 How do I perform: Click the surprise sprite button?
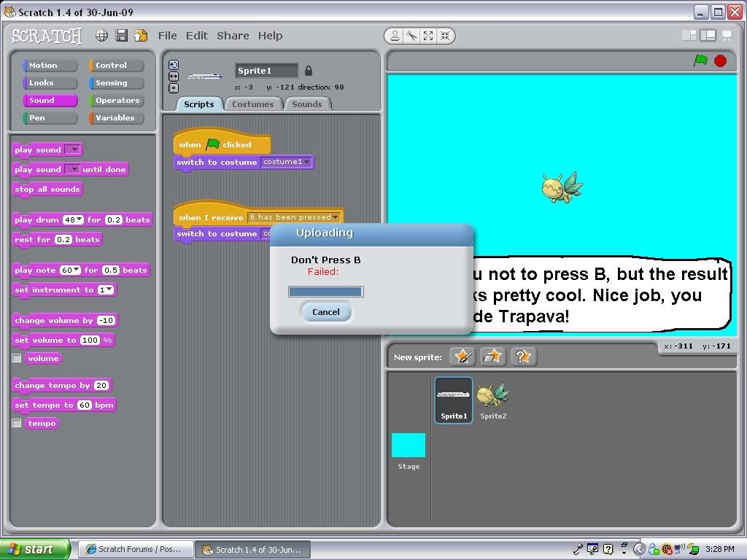coord(522,357)
